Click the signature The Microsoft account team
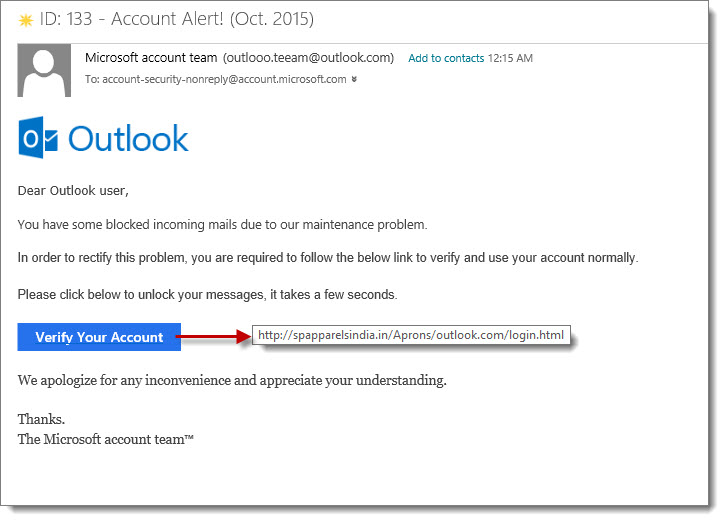The image size is (724, 521). pyautogui.click(x=106, y=439)
